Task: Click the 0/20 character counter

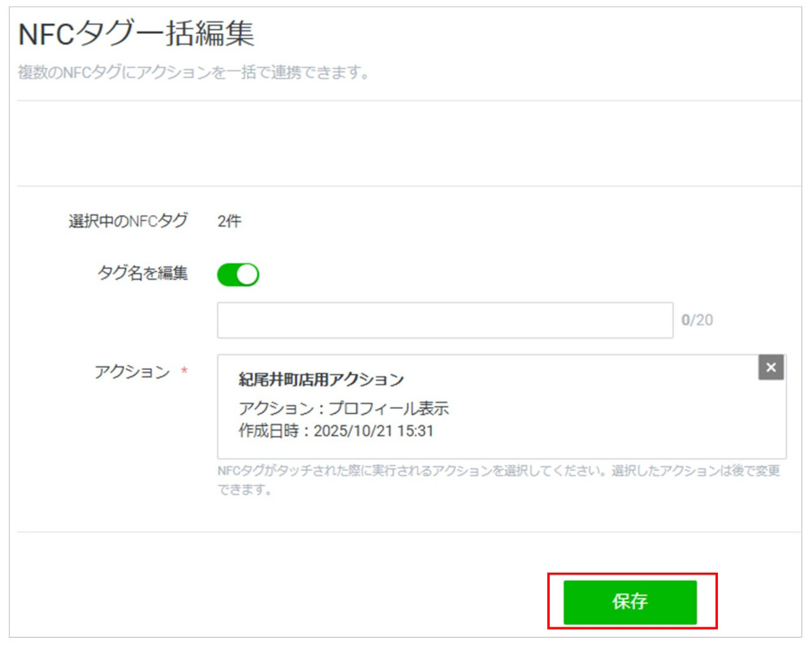Action: pos(699,320)
